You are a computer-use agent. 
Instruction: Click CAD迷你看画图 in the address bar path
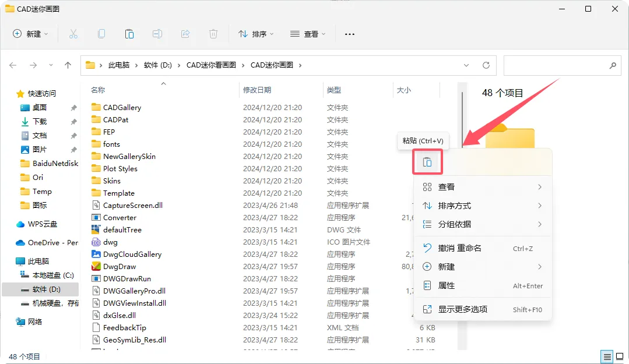coord(211,65)
